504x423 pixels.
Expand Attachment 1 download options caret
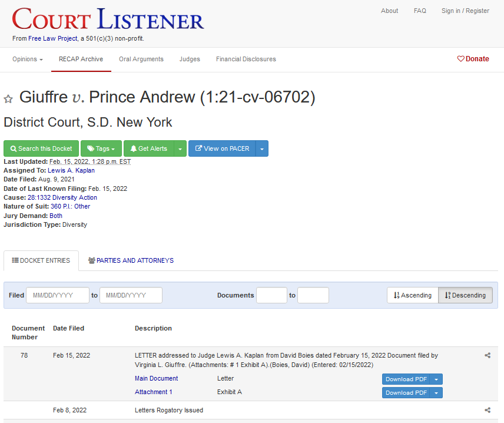pos(436,393)
